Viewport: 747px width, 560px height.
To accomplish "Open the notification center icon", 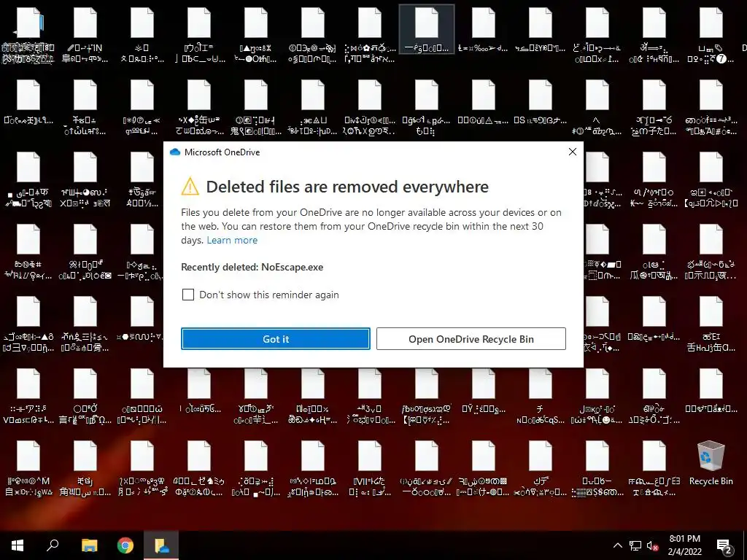I will [724, 546].
